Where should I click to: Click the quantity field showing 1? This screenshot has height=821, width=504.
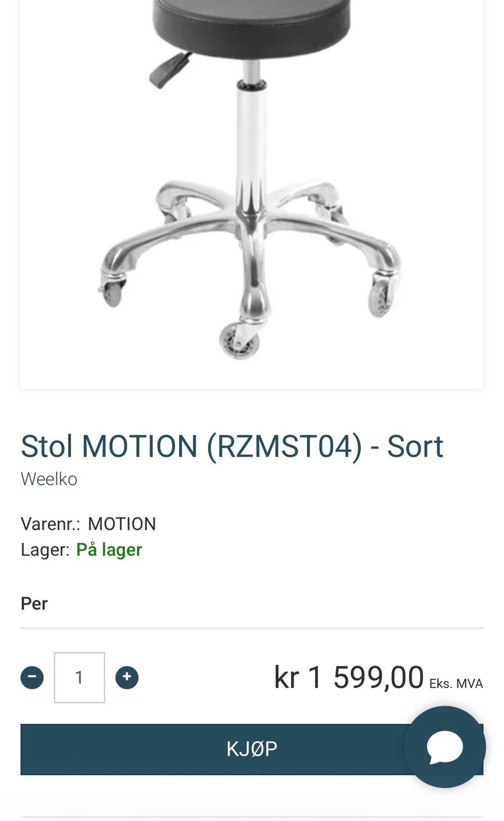pos(79,678)
